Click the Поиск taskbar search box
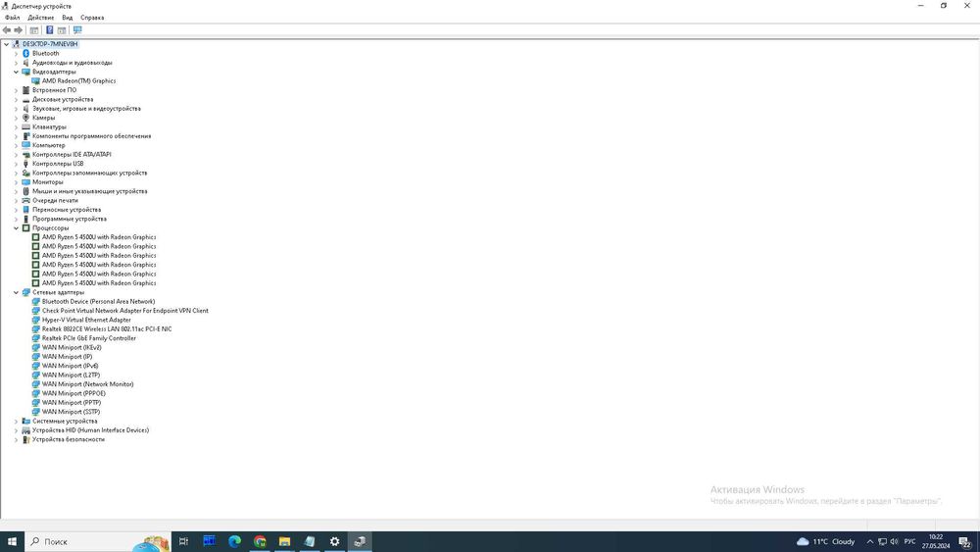 pyautogui.click(x=97, y=541)
